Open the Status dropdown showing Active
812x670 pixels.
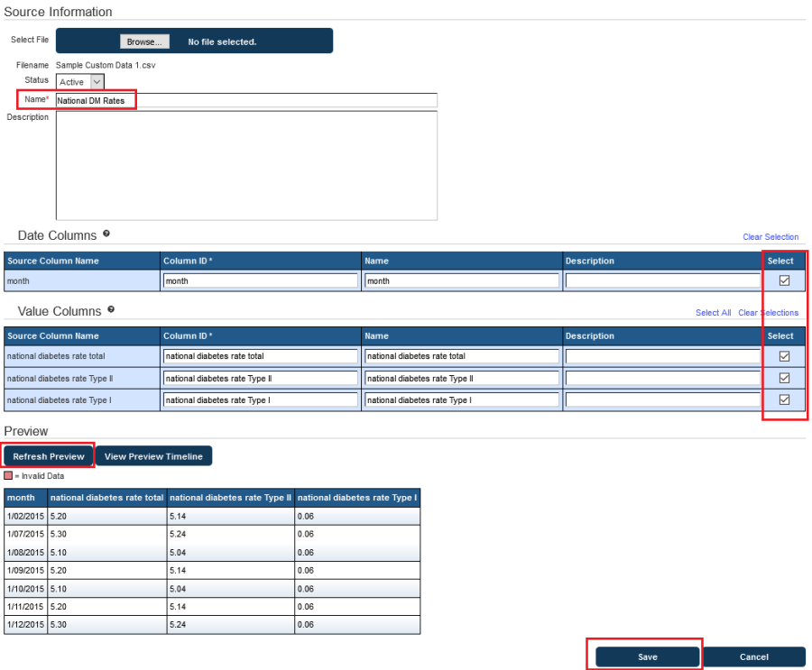(79, 82)
